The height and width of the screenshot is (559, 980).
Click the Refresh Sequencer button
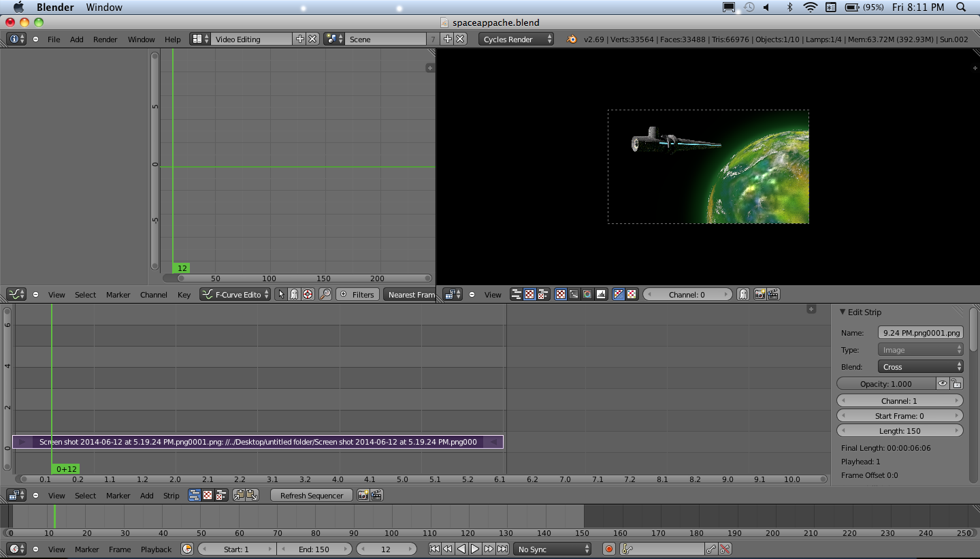pos(312,496)
